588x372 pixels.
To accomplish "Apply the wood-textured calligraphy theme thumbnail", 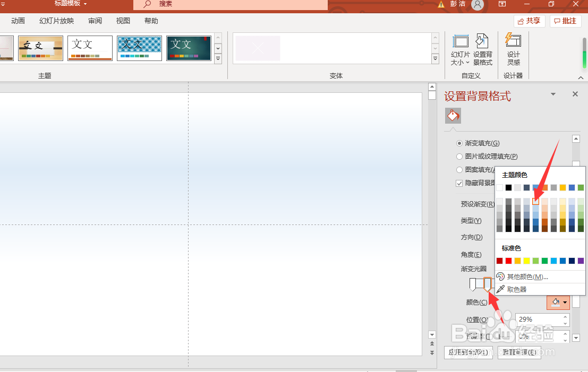I will [40, 48].
